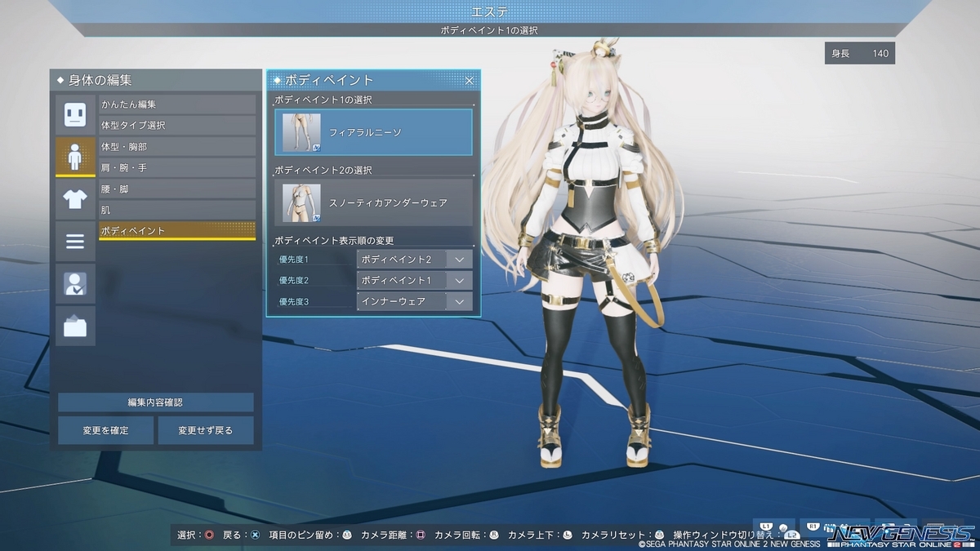Click the 変更せず戻る button
The height and width of the screenshot is (551, 980).
click(206, 430)
